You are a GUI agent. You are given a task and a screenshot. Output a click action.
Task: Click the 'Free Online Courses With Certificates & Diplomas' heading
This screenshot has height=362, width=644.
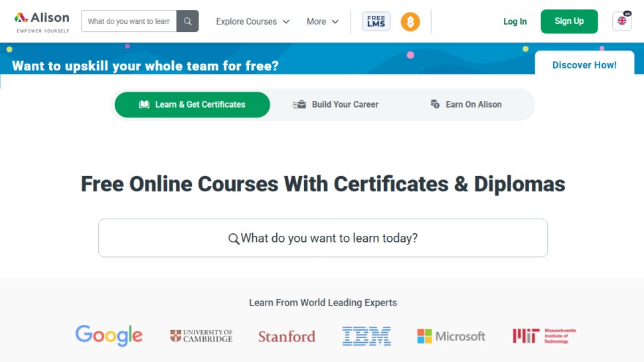coord(323,184)
